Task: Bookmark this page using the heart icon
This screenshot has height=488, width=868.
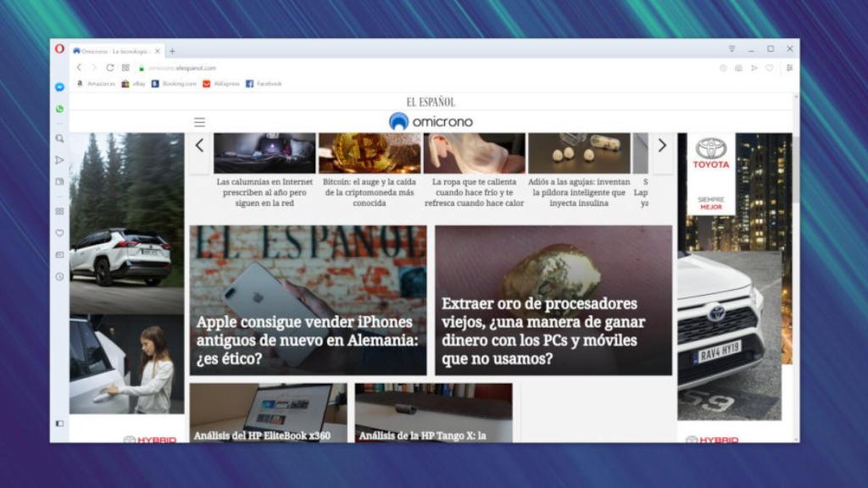Action: (770, 68)
